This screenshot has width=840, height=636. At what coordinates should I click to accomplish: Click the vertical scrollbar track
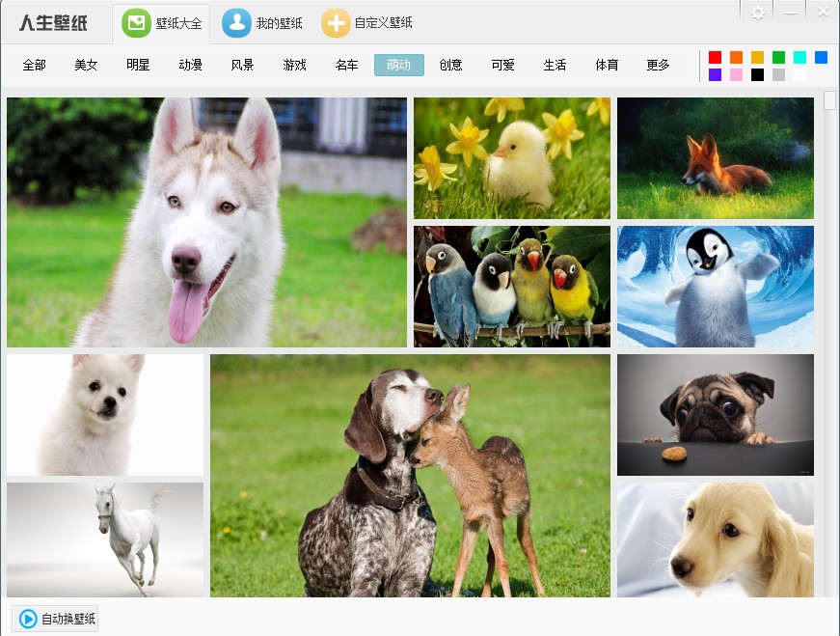coord(829,386)
